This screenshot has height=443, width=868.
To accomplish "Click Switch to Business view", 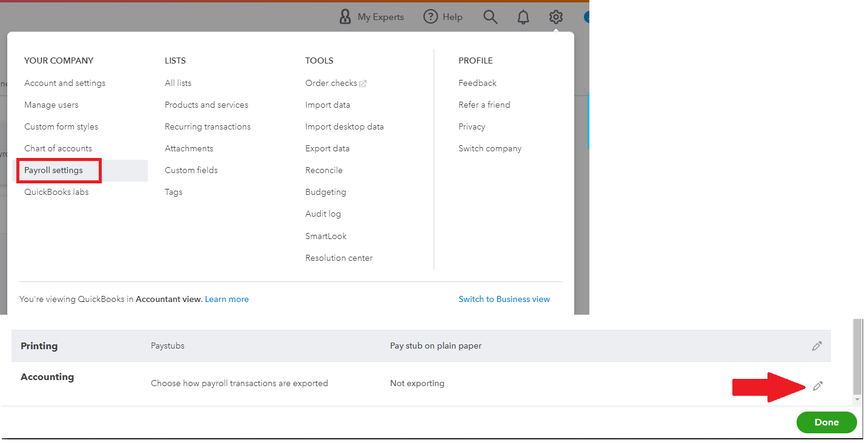I will pos(504,298).
